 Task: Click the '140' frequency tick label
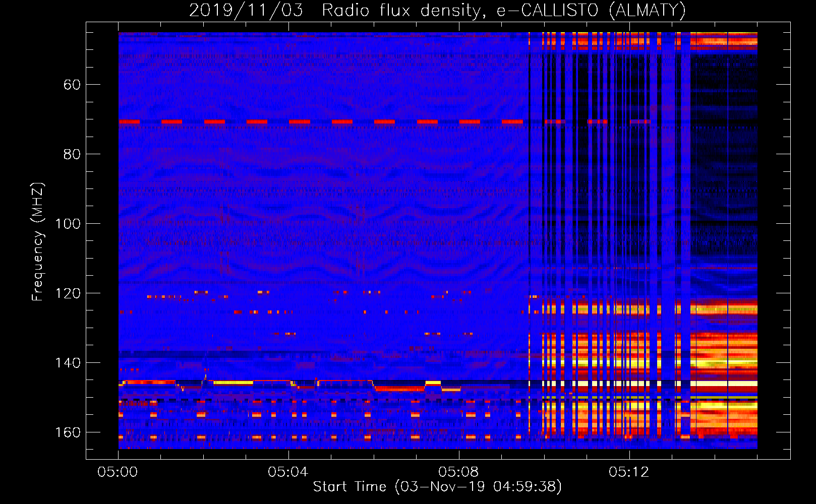68,363
